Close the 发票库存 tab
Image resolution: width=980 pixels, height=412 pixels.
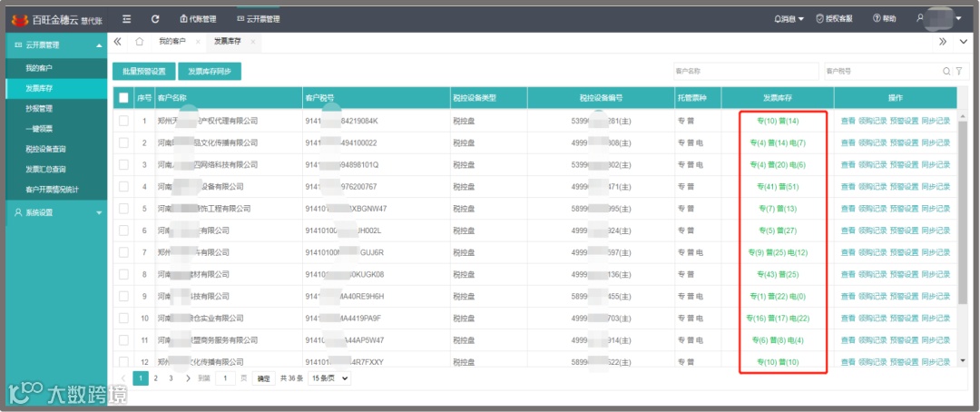pyautogui.click(x=253, y=42)
